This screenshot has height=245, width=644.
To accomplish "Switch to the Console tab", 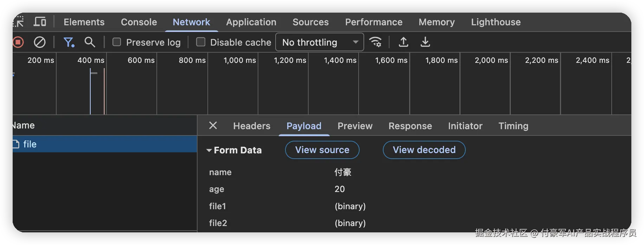I will pos(139,22).
